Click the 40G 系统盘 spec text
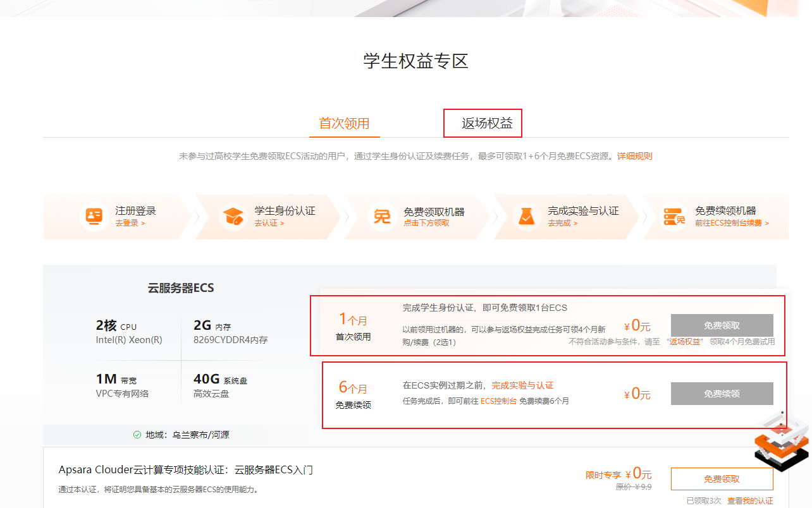This screenshot has height=508, width=812. pos(220,379)
